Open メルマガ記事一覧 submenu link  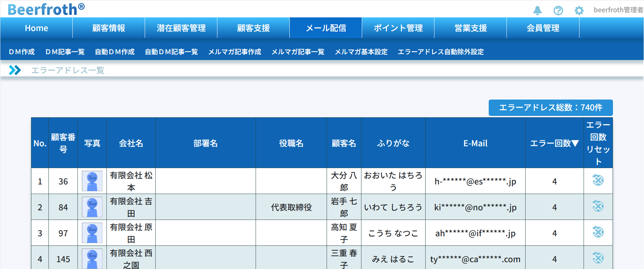click(x=298, y=52)
